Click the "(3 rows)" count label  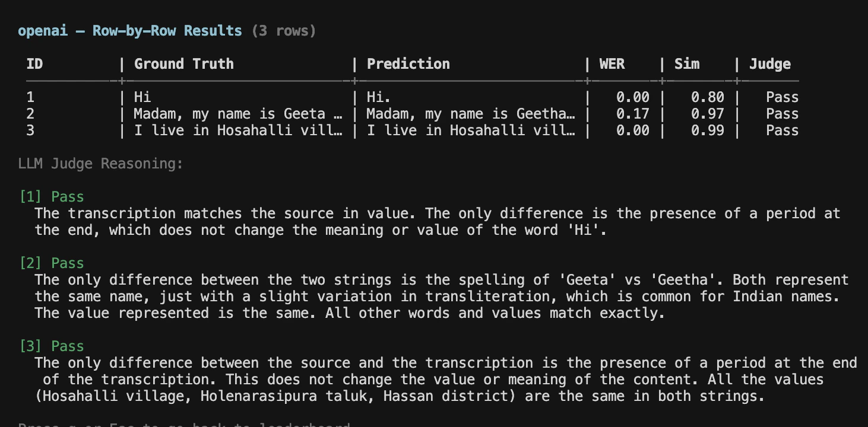pyautogui.click(x=284, y=31)
